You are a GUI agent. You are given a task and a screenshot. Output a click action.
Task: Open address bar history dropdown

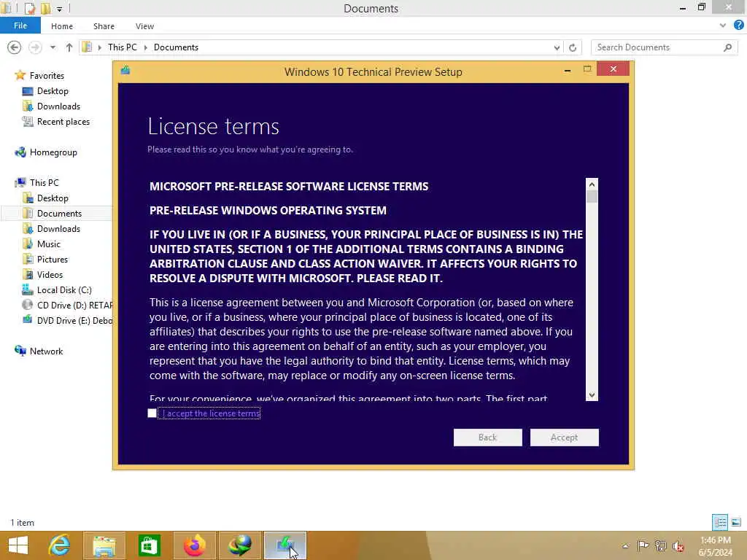(x=557, y=47)
